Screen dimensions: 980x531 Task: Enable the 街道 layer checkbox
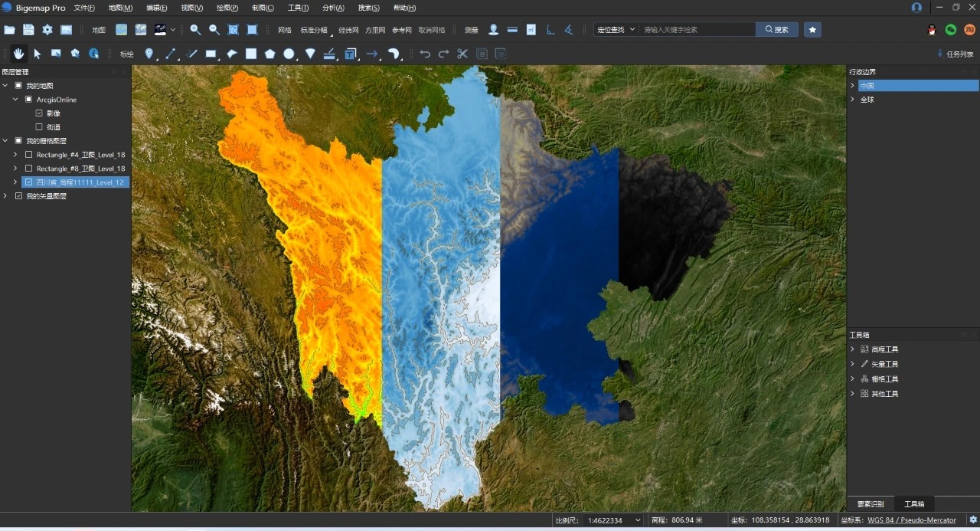pyautogui.click(x=39, y=127)
